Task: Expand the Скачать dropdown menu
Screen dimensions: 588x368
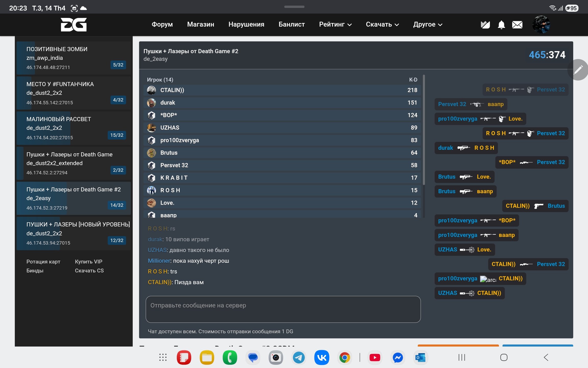Action: coord(382,25)
